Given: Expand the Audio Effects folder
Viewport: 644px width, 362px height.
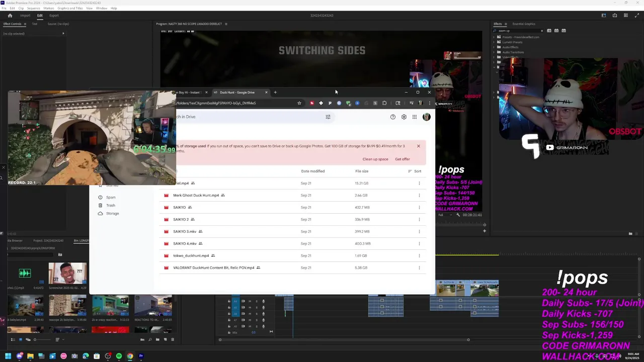Looking at the screenshot, I should [494, 47].
